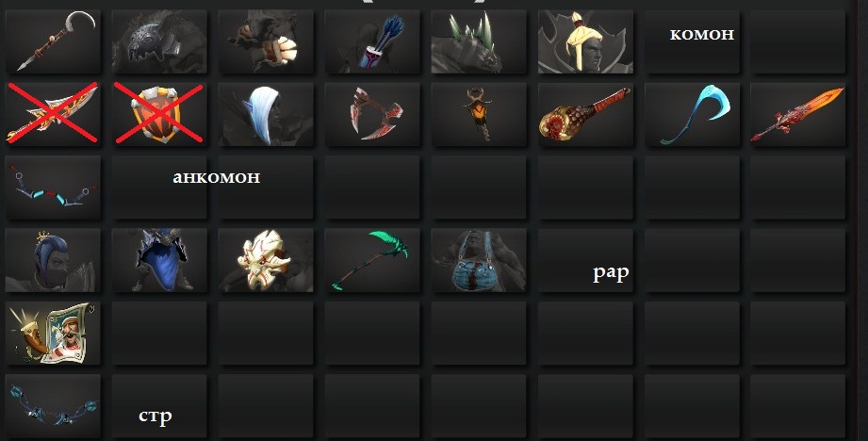Select the red spiked mace item
This screenshot has height=441, width=868.
pyautogui.click(x=585, y=114)
